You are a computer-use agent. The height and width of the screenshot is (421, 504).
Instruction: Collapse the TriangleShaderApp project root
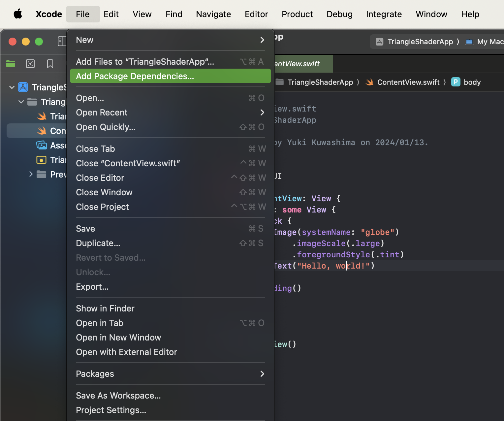pyautogui.click(x=12, y=87)
